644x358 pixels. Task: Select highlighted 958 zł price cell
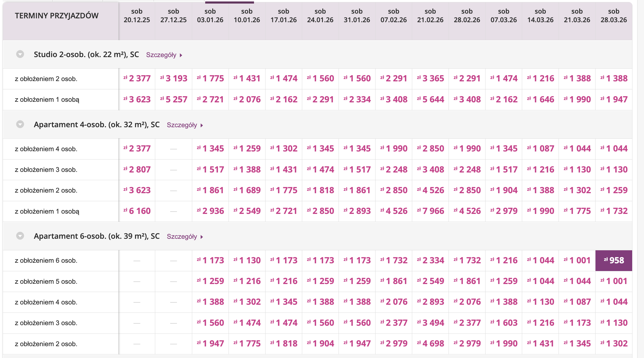click(x=614, y=260)
